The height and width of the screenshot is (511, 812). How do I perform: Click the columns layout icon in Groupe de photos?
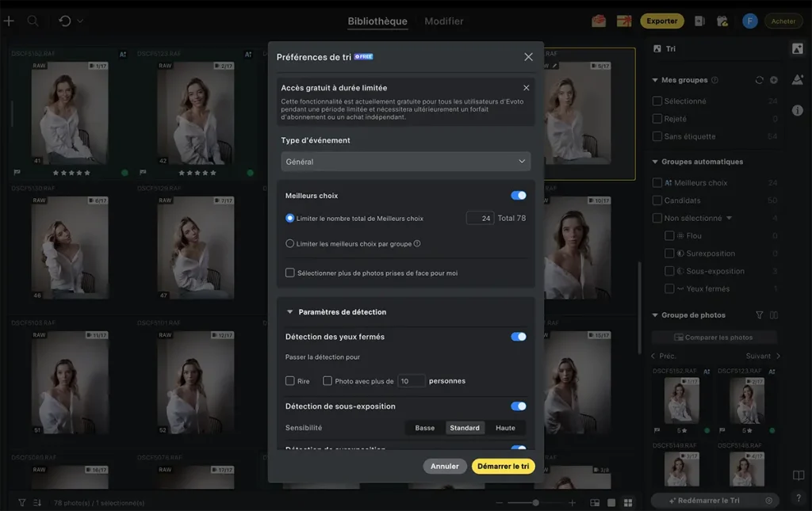pos(774,315)
